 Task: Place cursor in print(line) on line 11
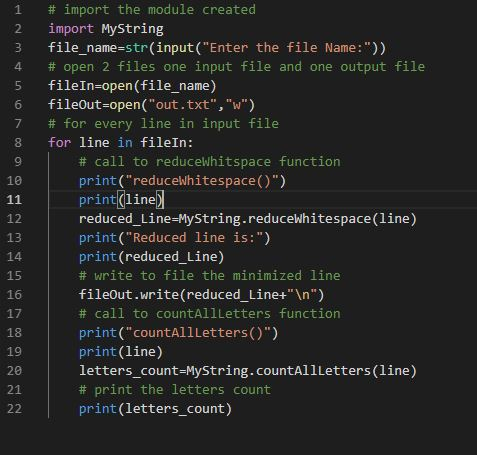click(x=121, y=200)
